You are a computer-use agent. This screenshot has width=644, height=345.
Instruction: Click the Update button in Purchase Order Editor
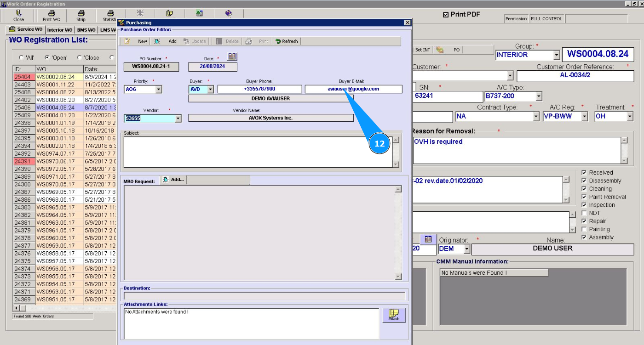pos(195,41)
